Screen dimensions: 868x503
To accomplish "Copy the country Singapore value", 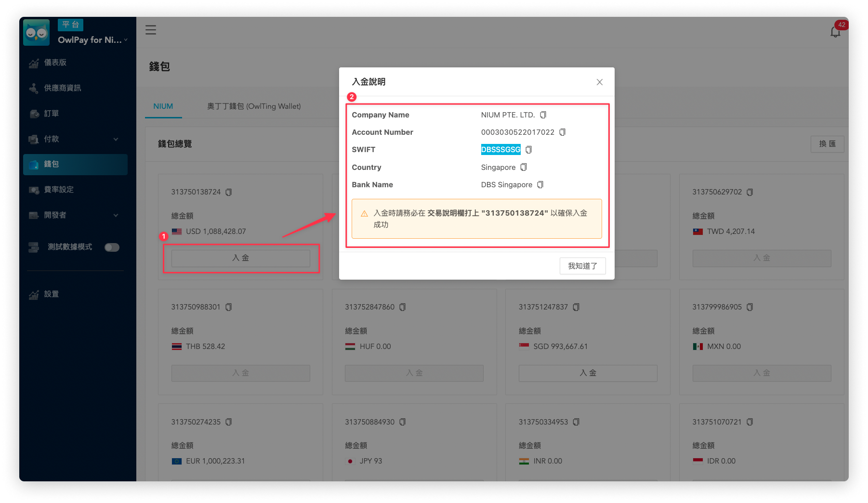I will click(x=524, y=168).
